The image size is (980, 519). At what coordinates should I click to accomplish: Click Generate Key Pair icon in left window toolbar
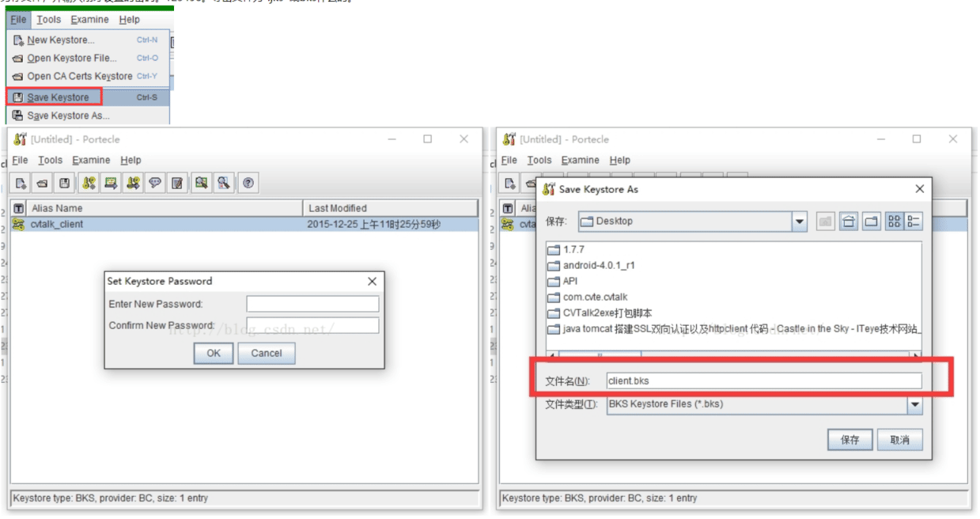pyautogui.click(x=89, y=183)
